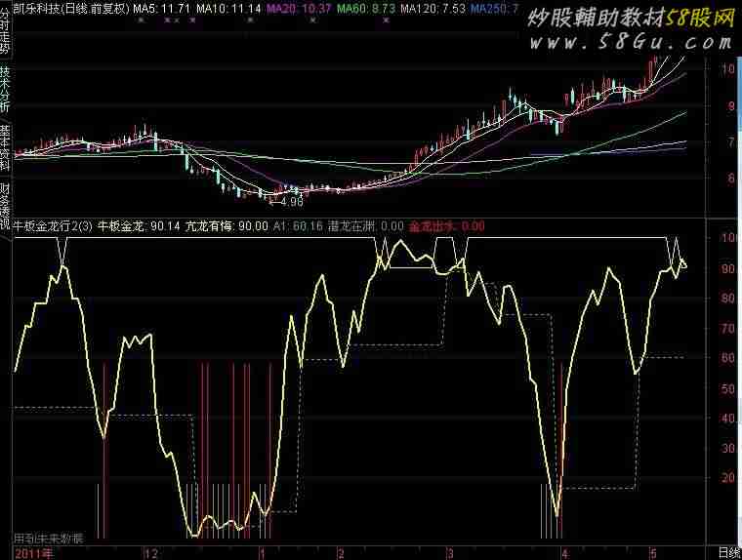Click the 潜龙在渊: 0.00 value label
This screenshot has width=742, height=560.
(366, 226)
